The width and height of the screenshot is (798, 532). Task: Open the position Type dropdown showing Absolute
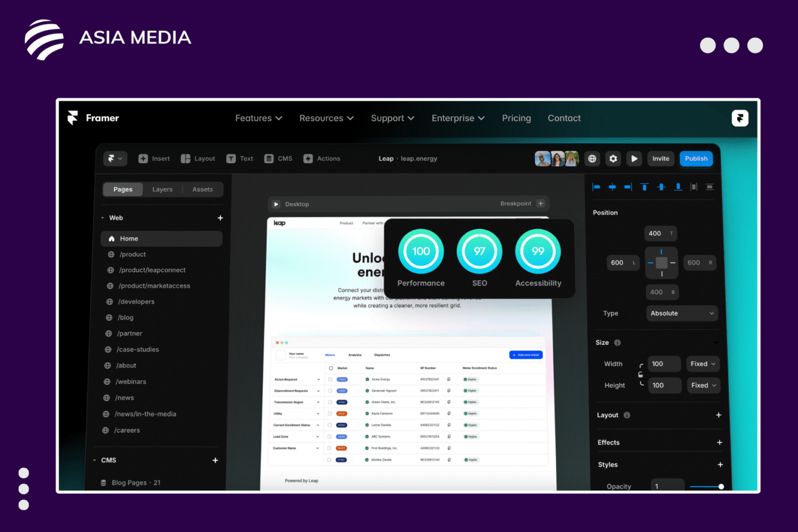coord(682,313)
